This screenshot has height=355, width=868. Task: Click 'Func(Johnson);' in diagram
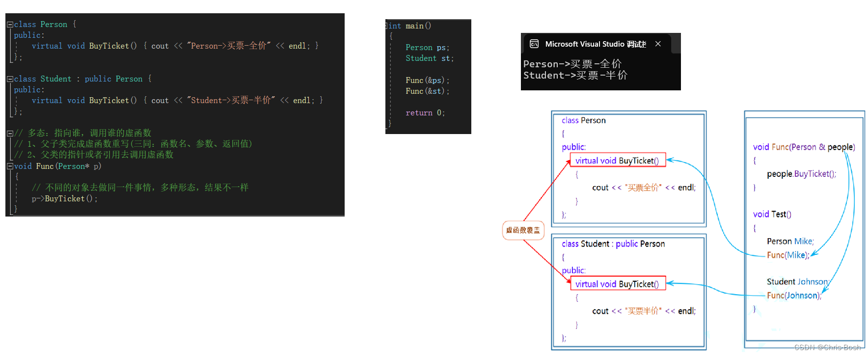point(794,295)
